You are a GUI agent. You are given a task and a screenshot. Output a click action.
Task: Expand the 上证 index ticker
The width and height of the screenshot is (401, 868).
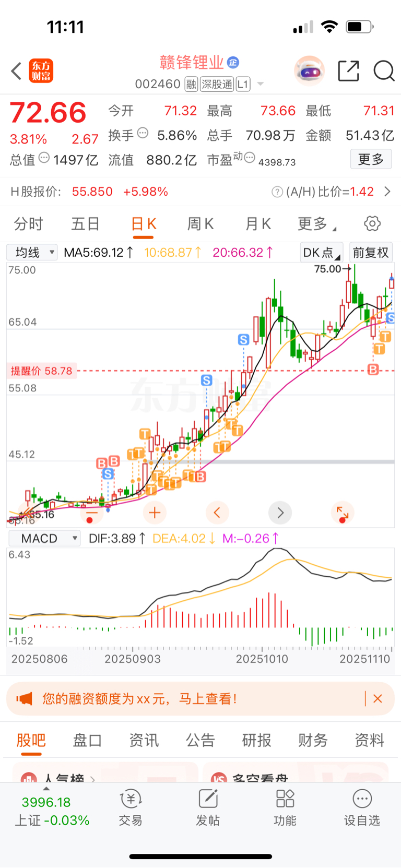[52, 810]
